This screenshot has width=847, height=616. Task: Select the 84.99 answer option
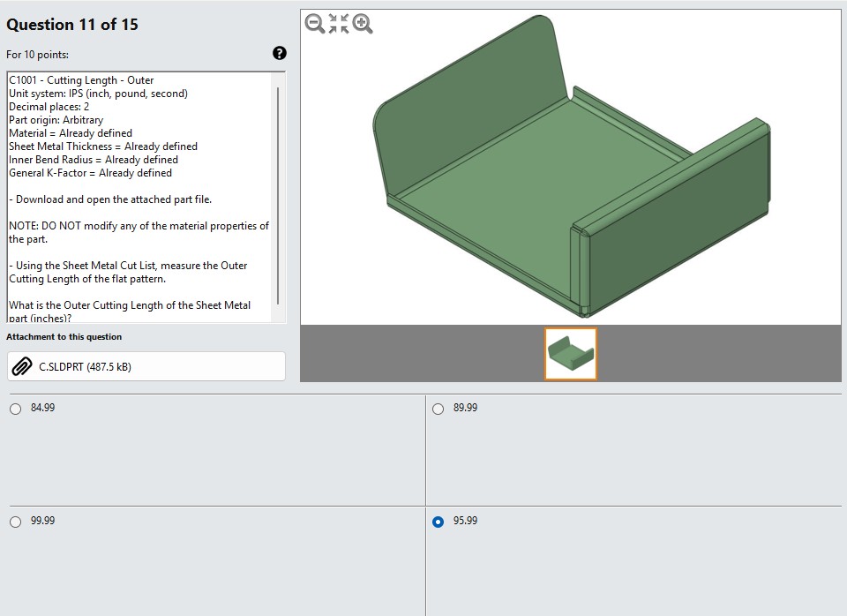pos(15,409)
